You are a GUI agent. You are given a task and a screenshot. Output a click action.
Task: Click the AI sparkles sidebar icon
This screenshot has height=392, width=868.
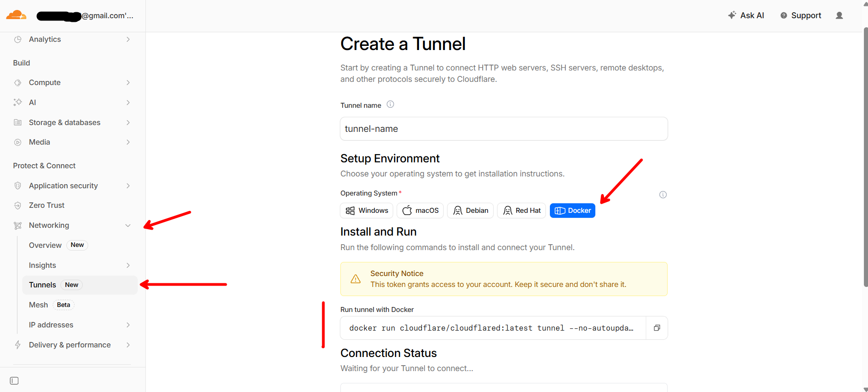18,102
